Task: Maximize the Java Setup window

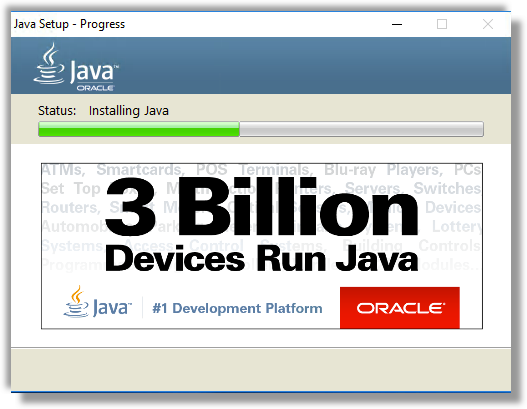Action: [x=442, y=24]
